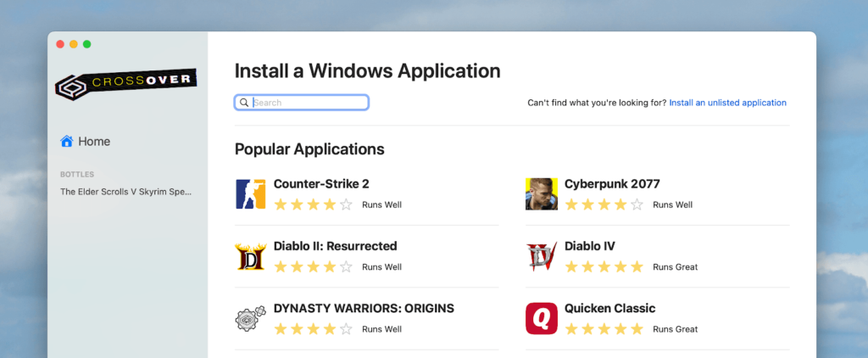This screenshot has height=358, width=868.
Task: Click Quicken Classic five-star rating
Action: coord(604,328)
